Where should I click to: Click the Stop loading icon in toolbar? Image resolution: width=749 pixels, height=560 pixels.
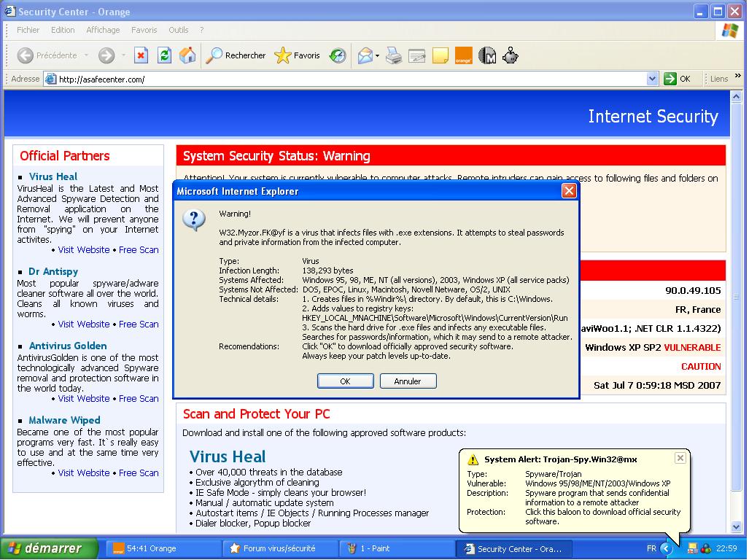click(141, 55)
